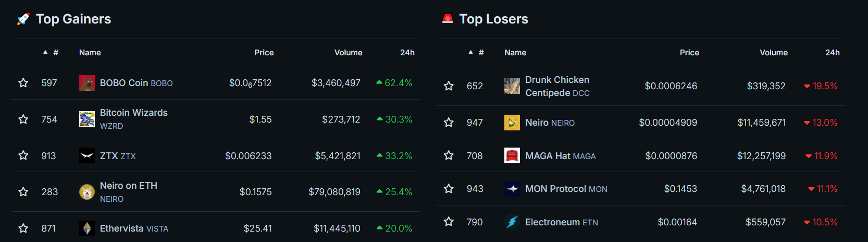Sort Top Losers by rank number
Viewport: 868px width, 242px height.
point(480,53)
